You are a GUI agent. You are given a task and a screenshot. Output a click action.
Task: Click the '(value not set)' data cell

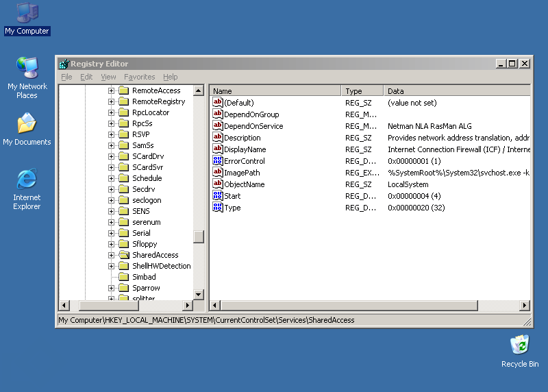pyautogui.click(x=412, y=103)
